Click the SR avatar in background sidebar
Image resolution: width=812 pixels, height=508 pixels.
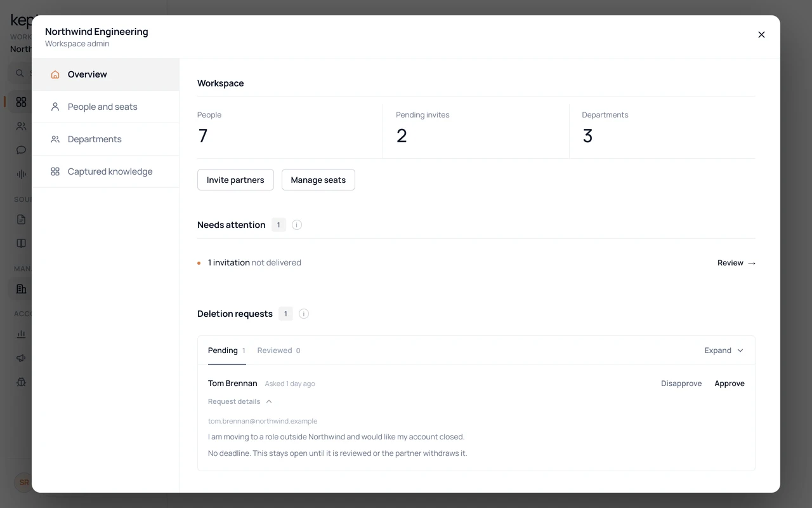[23, 482]
